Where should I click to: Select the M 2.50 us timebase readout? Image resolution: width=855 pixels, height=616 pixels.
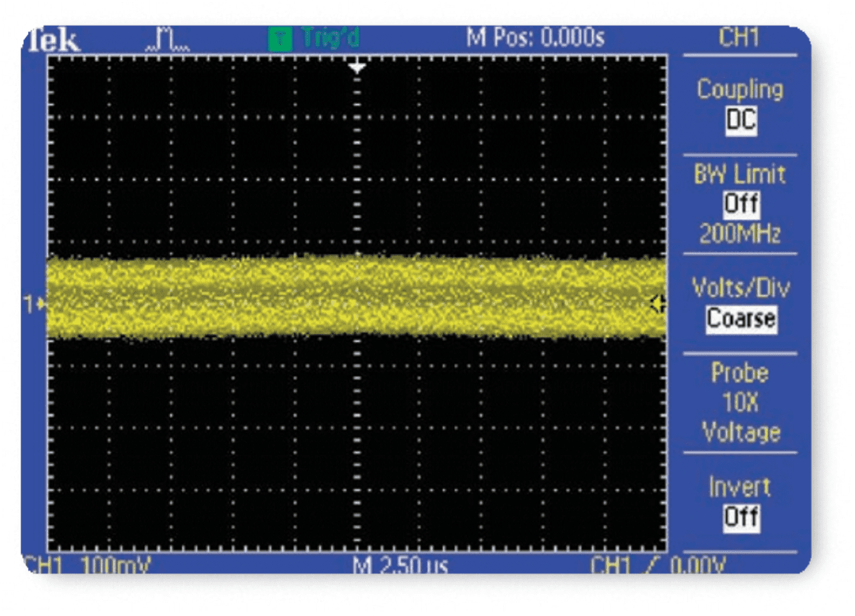[x=400, y=565]
